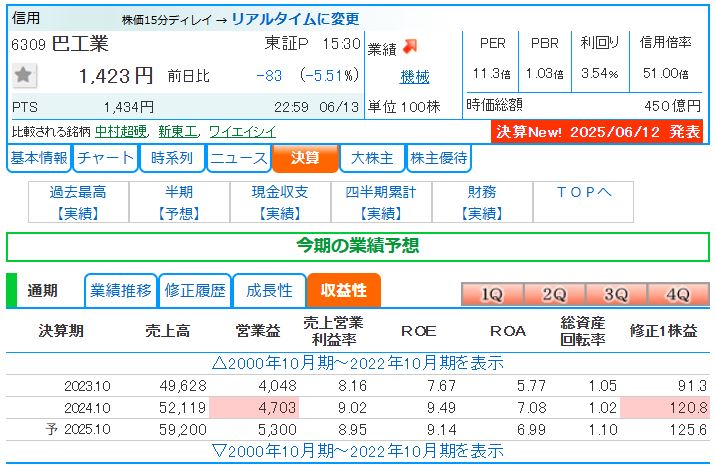Click the 修正1株益 column header
Screen dimensions: 716x469
coord(663,331)
